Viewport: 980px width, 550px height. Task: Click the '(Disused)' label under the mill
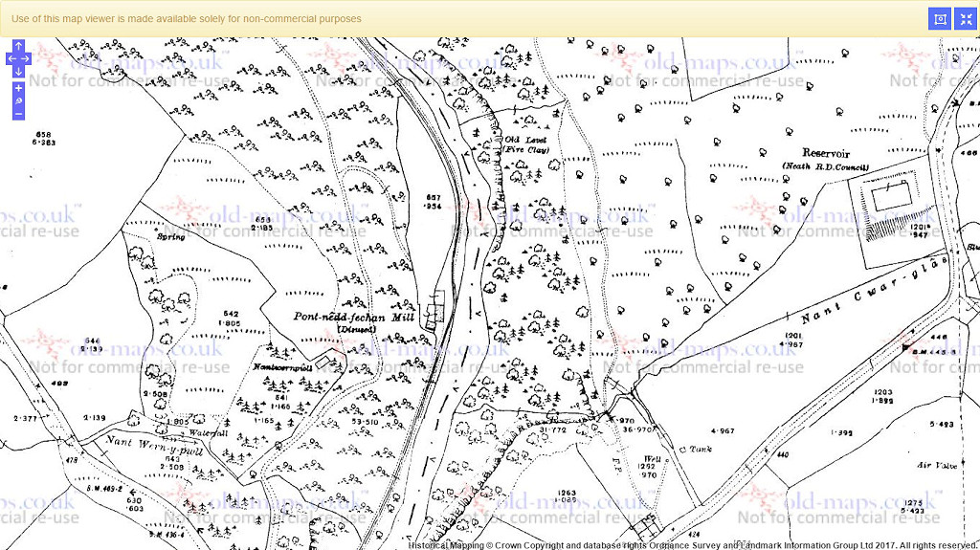pos(357,329)
